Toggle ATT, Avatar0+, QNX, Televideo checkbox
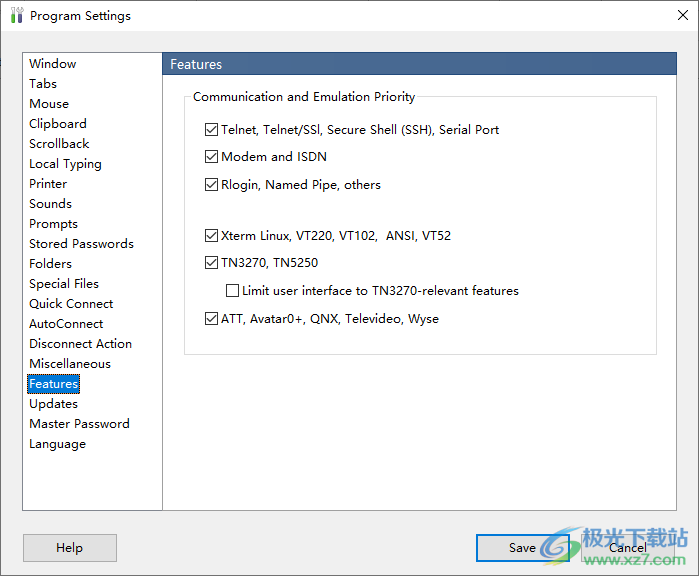 211,319
